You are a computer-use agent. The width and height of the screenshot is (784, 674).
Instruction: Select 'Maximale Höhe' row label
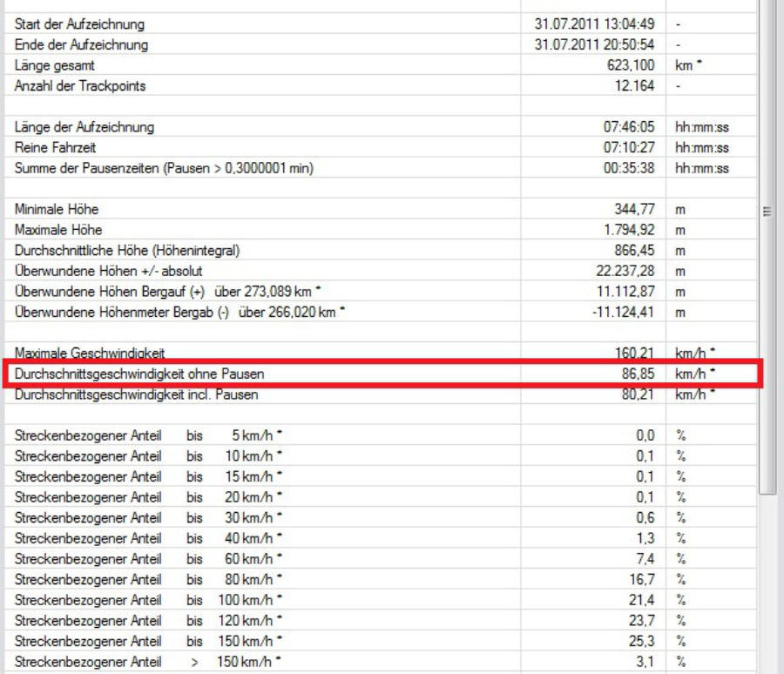pos(58,230)
